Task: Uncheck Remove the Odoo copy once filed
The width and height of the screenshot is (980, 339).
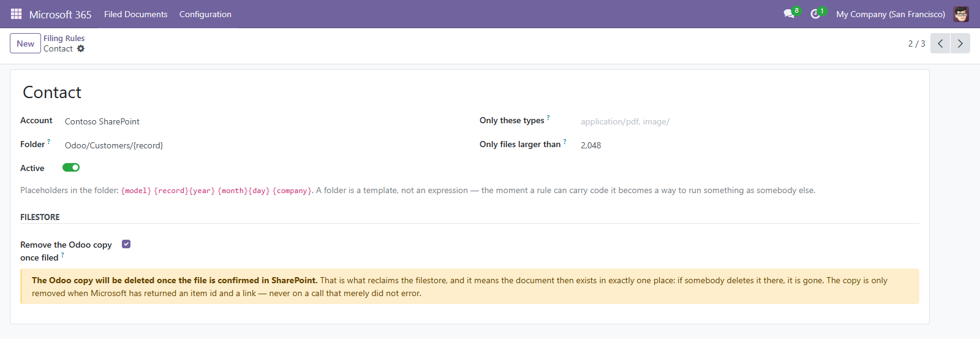Action: [126, 244]
